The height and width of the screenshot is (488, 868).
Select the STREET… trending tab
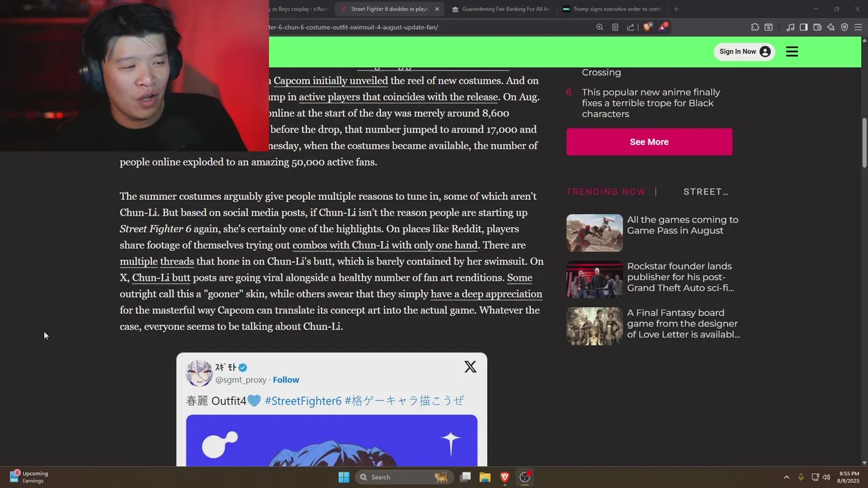tap(706, 192)
